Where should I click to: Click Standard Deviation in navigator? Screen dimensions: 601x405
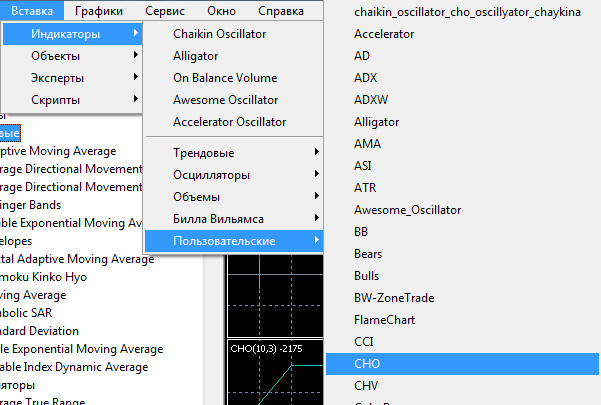click(x=39, y=331)
